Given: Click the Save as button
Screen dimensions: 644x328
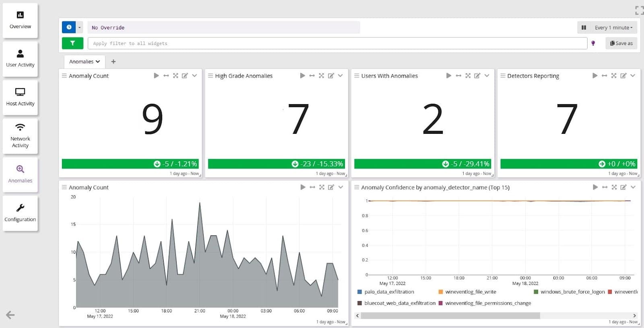Looking at the screenshot, I should coord(621,43).
